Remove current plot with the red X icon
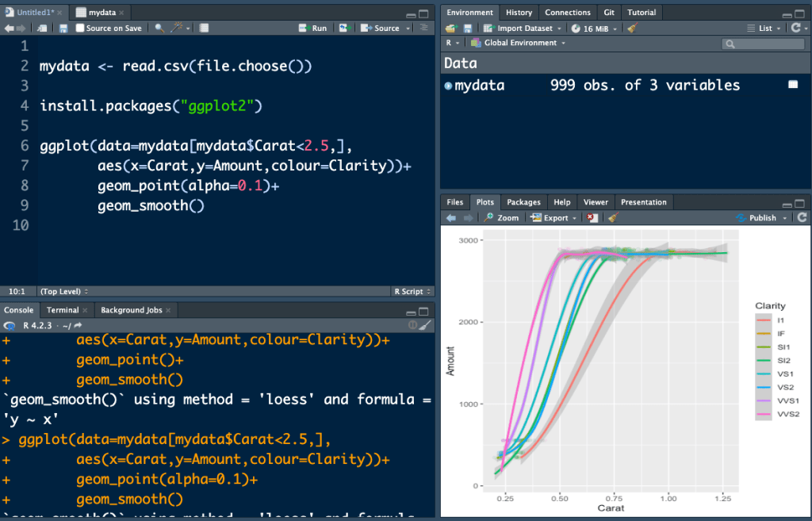Screen dimensions: 812x521 coord(591,217)
